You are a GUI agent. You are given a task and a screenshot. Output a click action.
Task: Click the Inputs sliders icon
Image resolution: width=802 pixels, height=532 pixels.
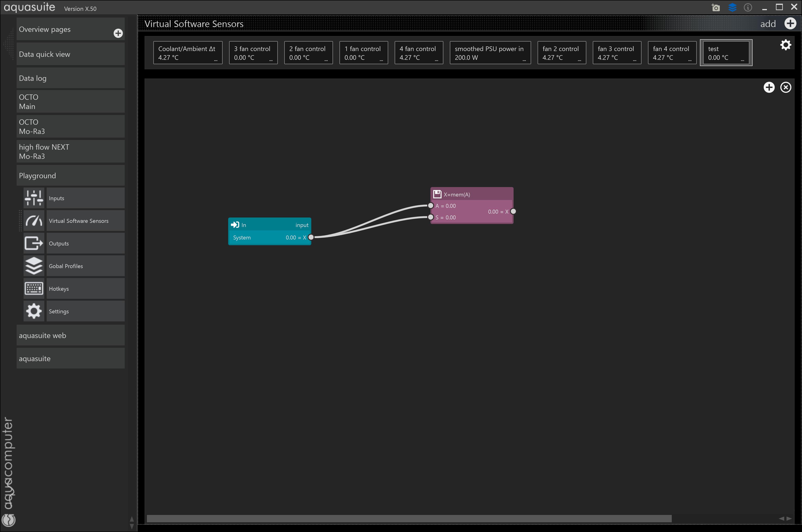coord(33,198)
